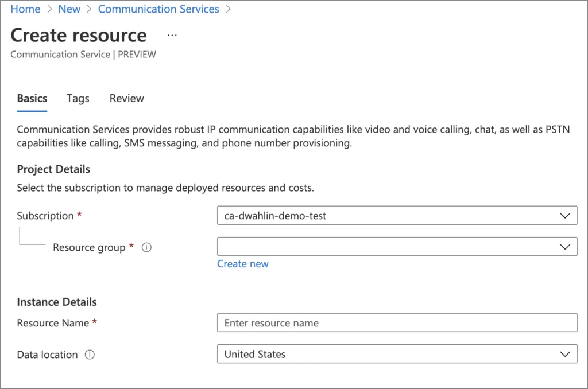Navigate to Home in the breadcrumb
This screenshot has height=389, width=588.
[x=25, y=9]
